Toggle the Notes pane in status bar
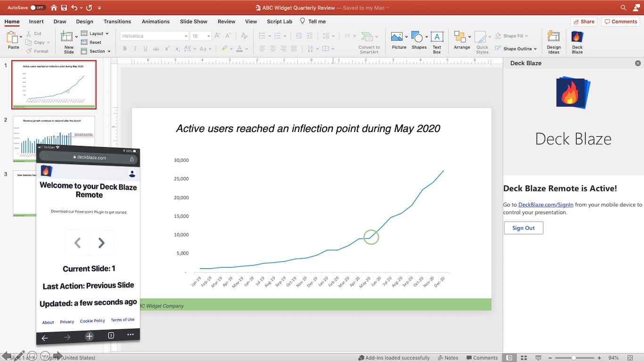The width and height of the screenshot is (644, 362). click(448, 358)
